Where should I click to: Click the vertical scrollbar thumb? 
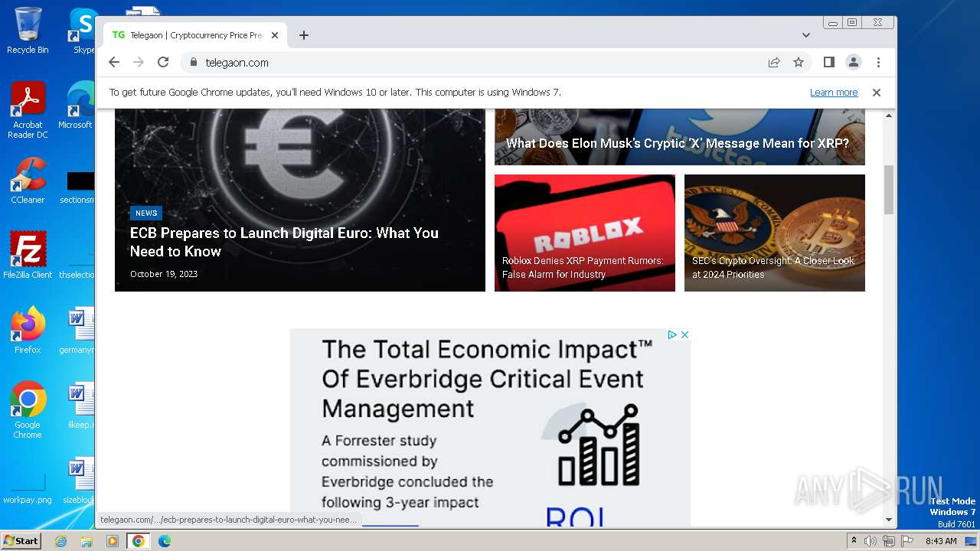(x=889, y=190)
